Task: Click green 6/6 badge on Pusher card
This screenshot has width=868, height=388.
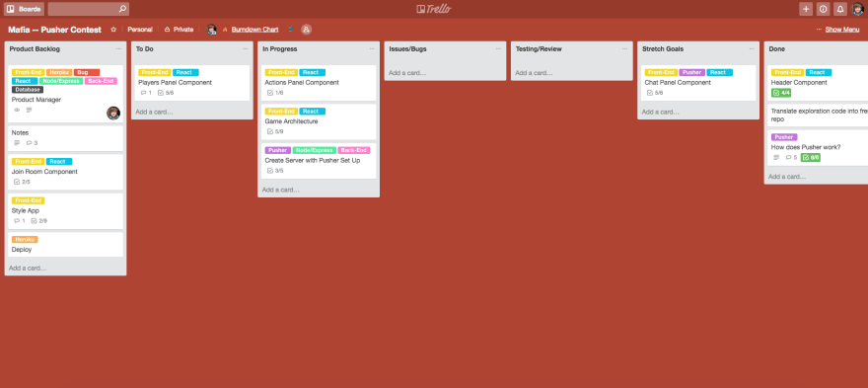Action: pyautogui.click(x=811, y=157)
